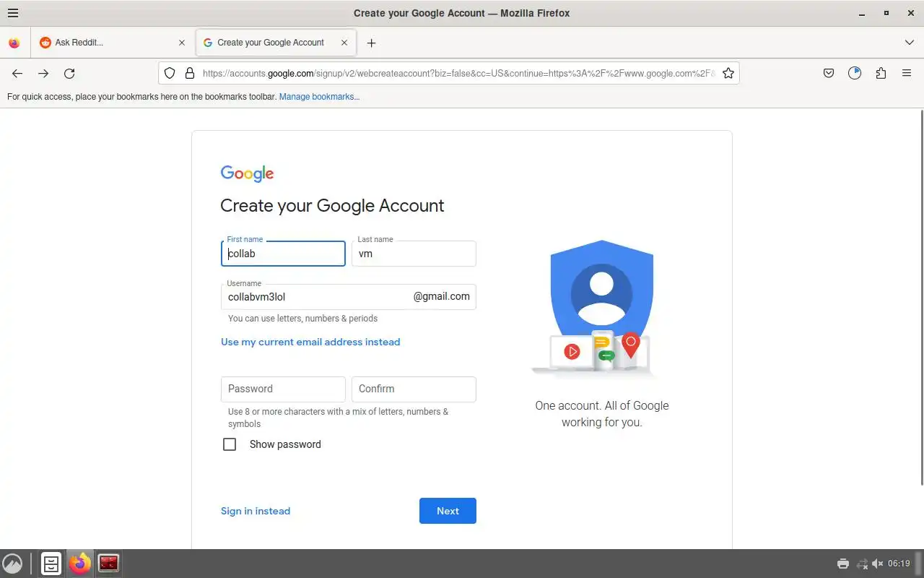Screen dimensions: 924x578
Task: Click the muted volume tray icon
Action: point(878,564)
